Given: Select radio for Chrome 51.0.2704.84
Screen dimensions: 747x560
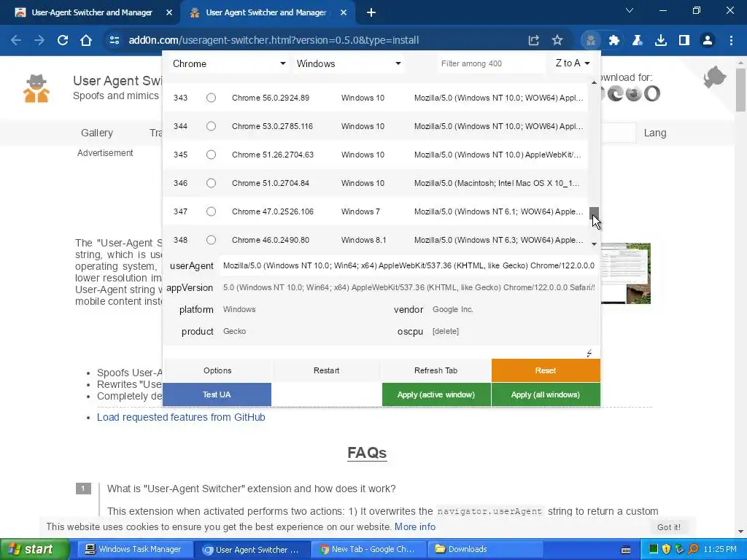Looking at the screenshot, I should (x=211, y=183).
